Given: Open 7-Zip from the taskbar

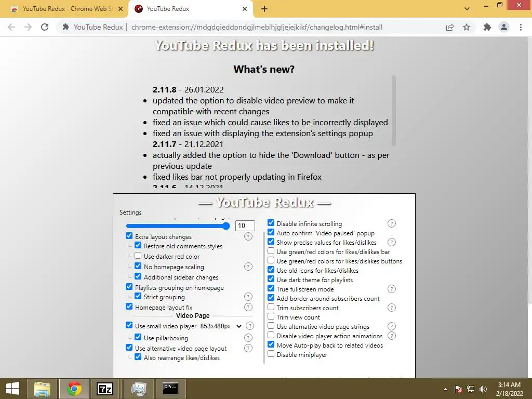Looking at the screenshot, I should point(104,389).
